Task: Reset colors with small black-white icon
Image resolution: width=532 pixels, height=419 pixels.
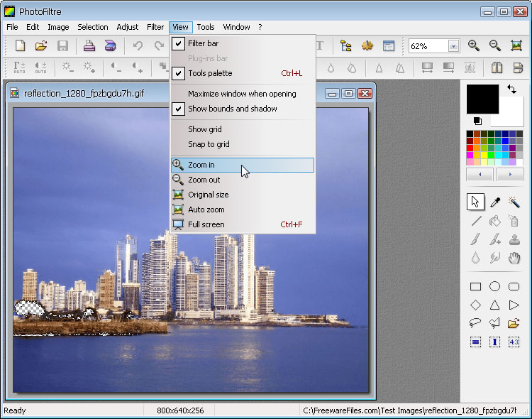Action: tap(477, 121)
